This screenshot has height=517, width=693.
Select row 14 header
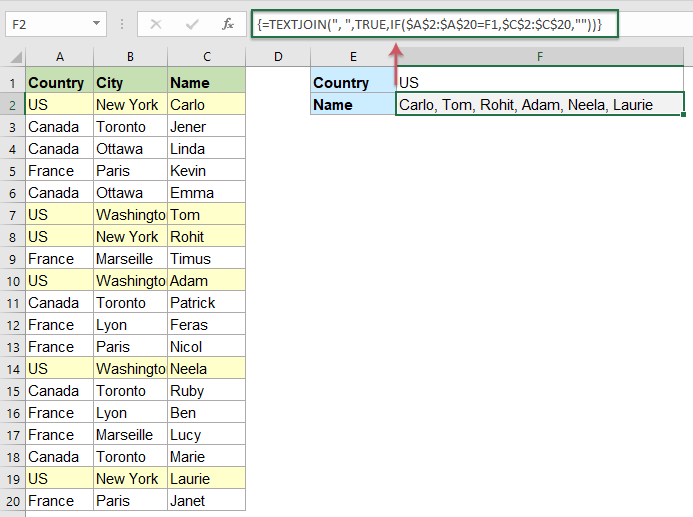tap(12, 369)
